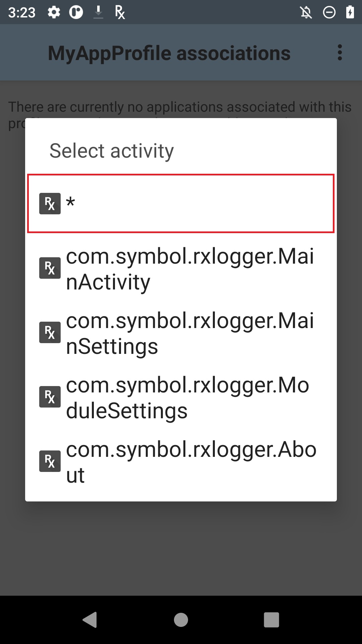
Task: Tap the MyAppProfile associations title
Action: [x=169, y=53]
